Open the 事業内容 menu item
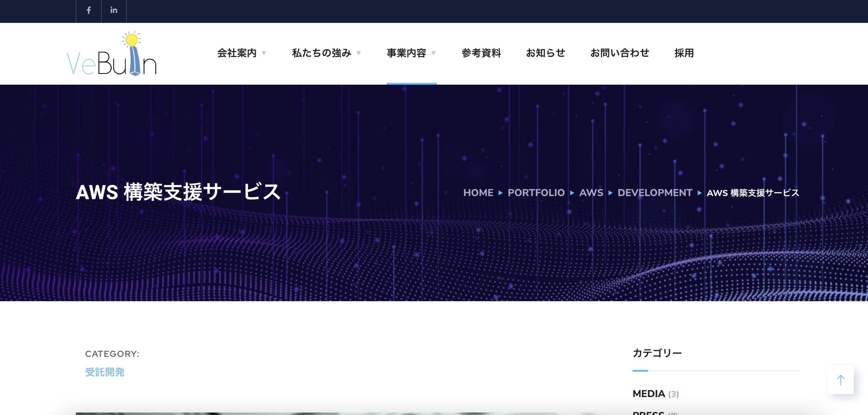This screenshot has height=415, width=868. [407, 53]
